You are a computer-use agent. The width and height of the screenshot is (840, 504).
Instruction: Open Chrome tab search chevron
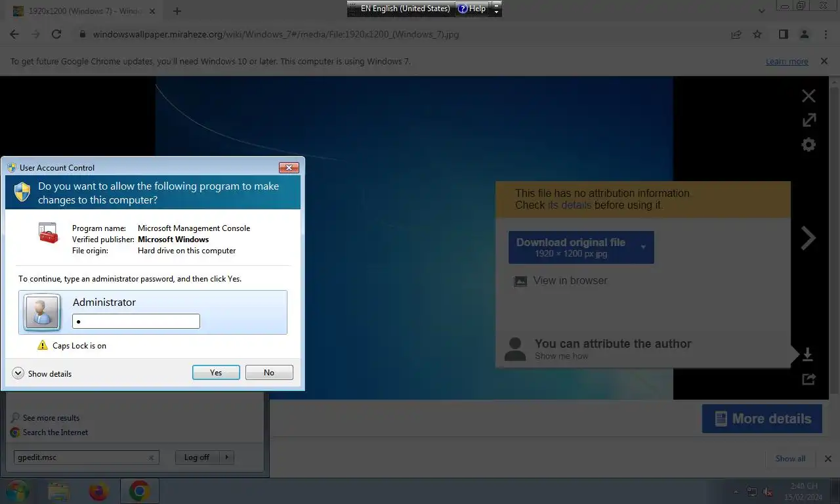(x=762, y=11)
